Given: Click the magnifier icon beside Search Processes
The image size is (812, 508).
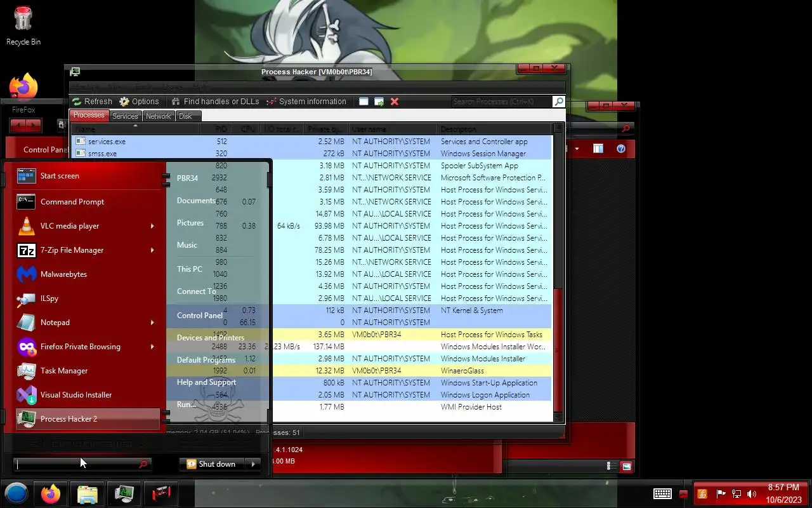Looking at the screenshot, I should [x=558, y=102].
